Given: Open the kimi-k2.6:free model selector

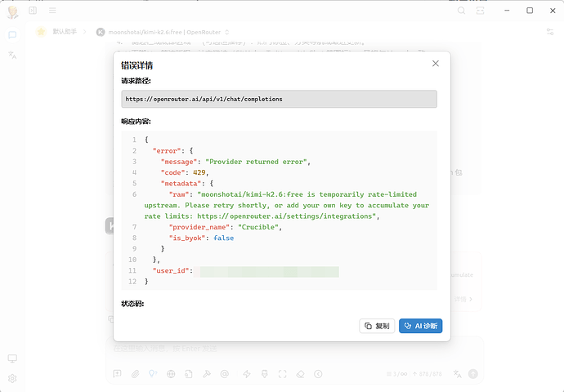Looking at the screenshot, I should [163, 32].
